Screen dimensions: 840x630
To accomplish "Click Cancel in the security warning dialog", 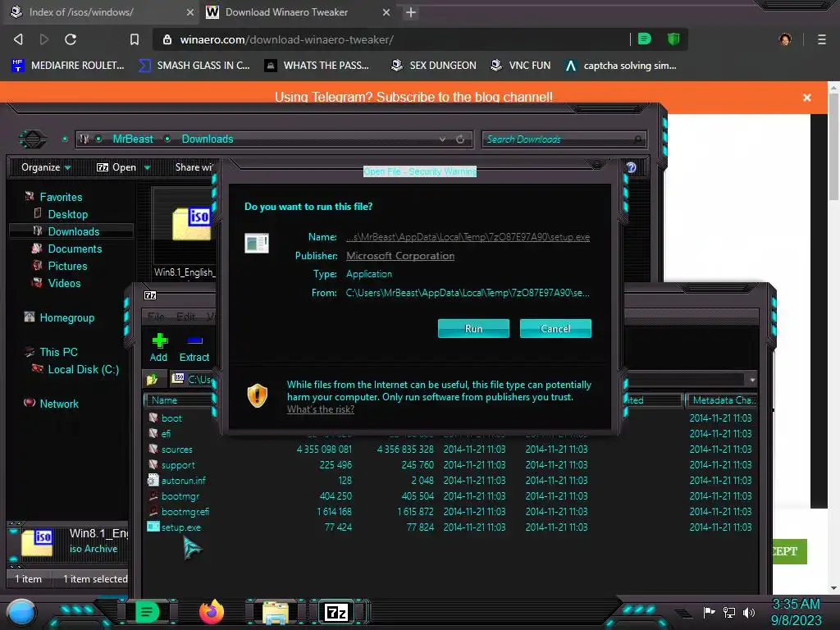I will pos(555,328).
